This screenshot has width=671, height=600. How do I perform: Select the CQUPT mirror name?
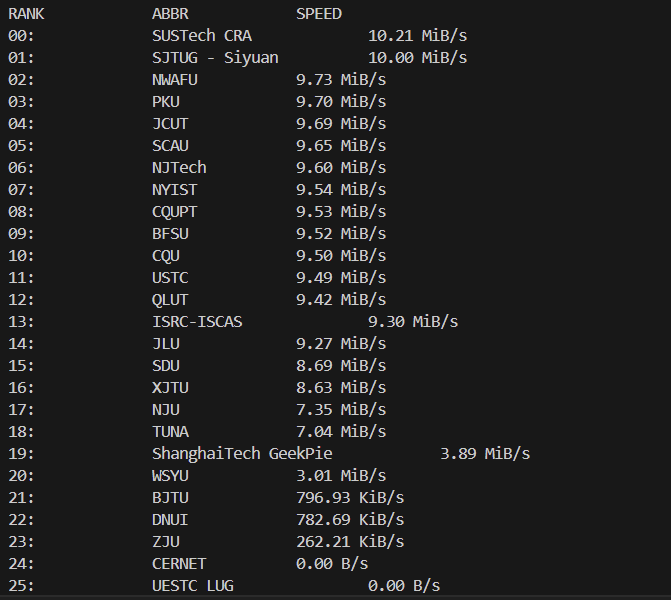click(175, 212)
